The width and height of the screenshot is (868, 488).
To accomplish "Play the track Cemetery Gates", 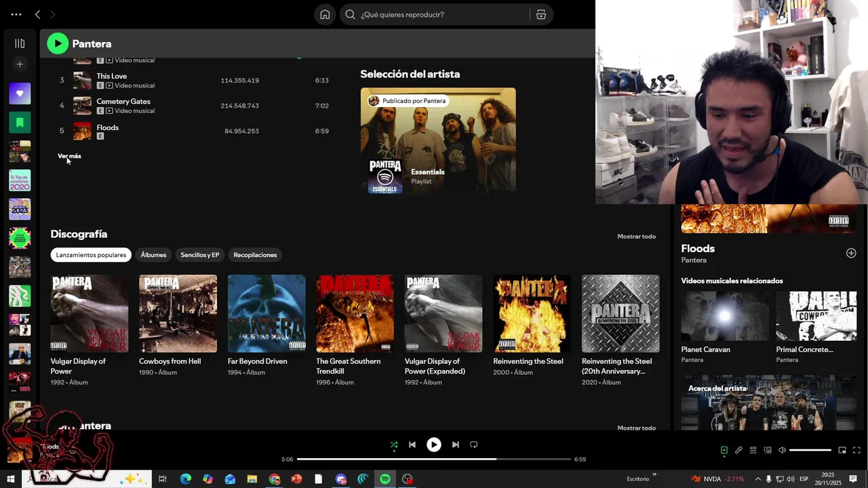I will pos(123,101).
